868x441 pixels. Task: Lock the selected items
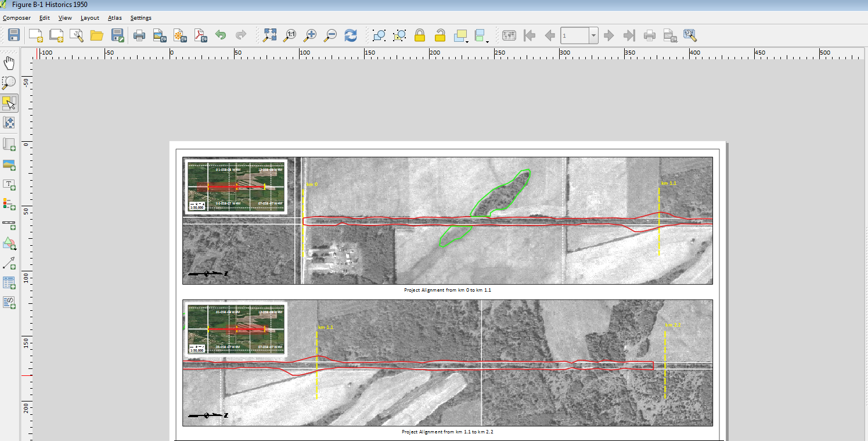(420, 35)
